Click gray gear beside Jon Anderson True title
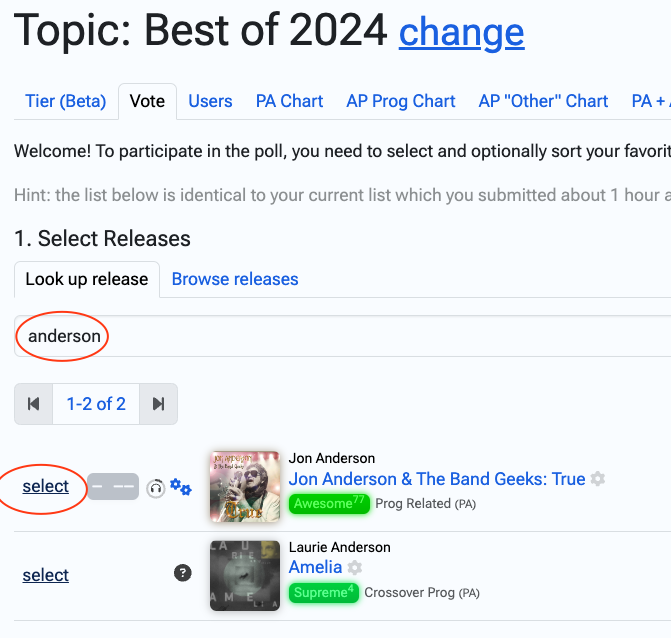 tap(598, 478)
